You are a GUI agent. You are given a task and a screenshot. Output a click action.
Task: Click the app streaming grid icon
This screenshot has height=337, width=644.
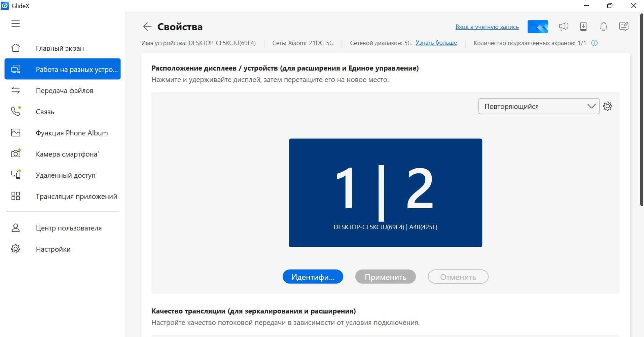[x=16, y=196]
